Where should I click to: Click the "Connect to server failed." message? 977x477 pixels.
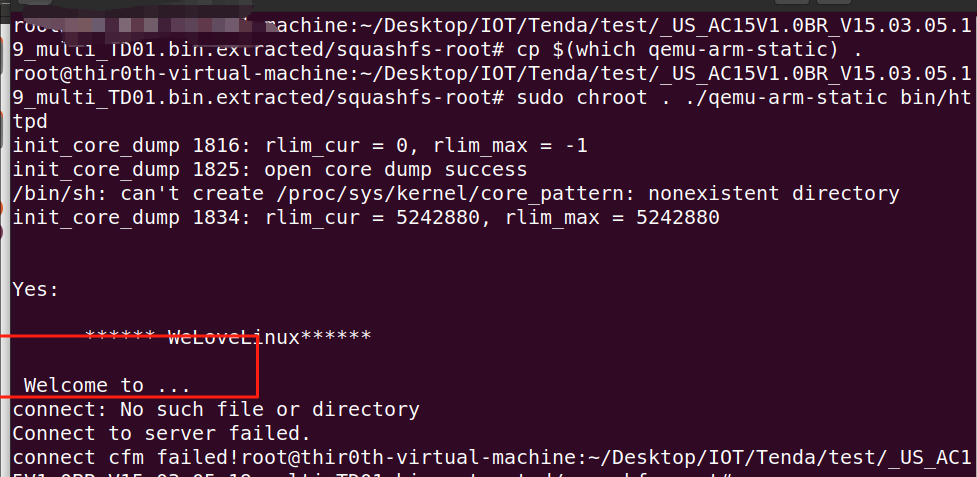162,433
